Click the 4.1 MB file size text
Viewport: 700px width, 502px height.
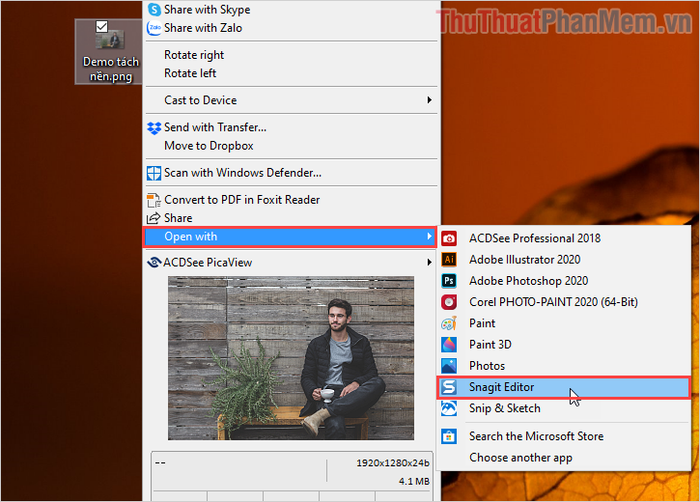(x=414, y=481)
